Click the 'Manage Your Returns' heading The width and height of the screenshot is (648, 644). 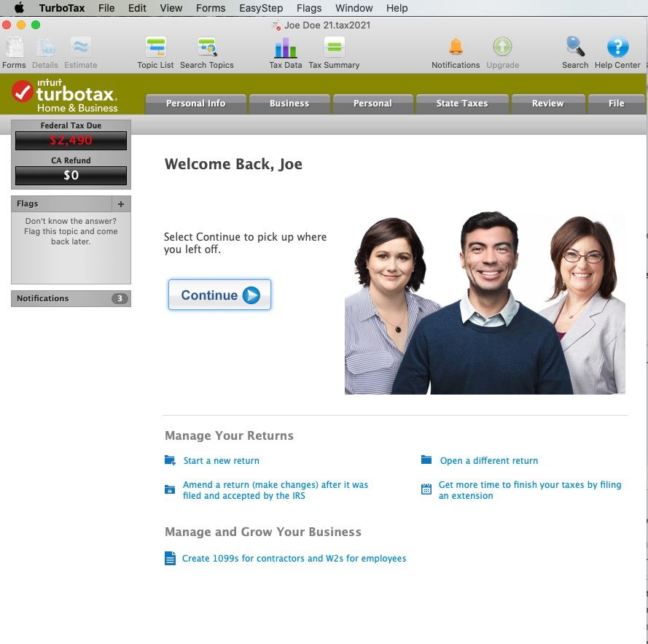point(229,435)
